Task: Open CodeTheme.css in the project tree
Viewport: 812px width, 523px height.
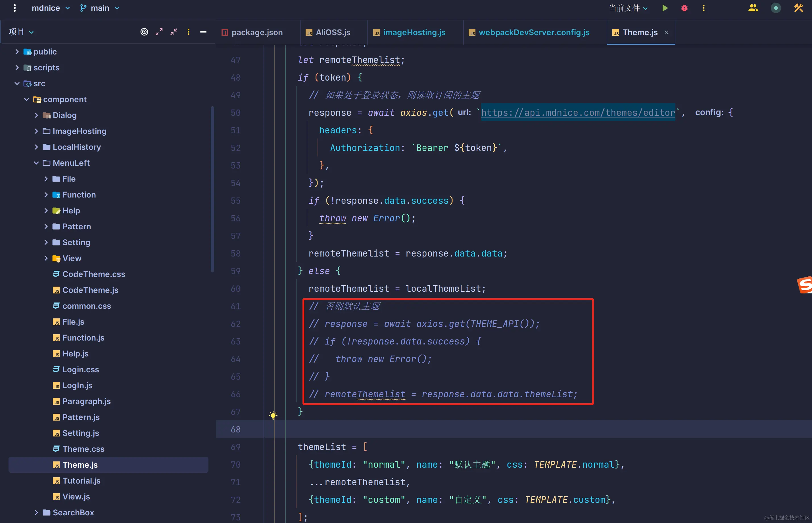Action: point(93,274)
